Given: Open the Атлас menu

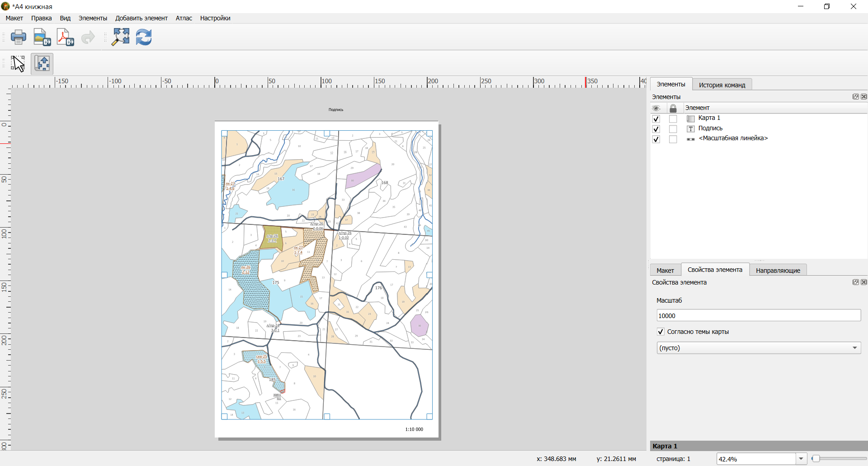Looking at the screenshot, I should click(x=184, y=18).
